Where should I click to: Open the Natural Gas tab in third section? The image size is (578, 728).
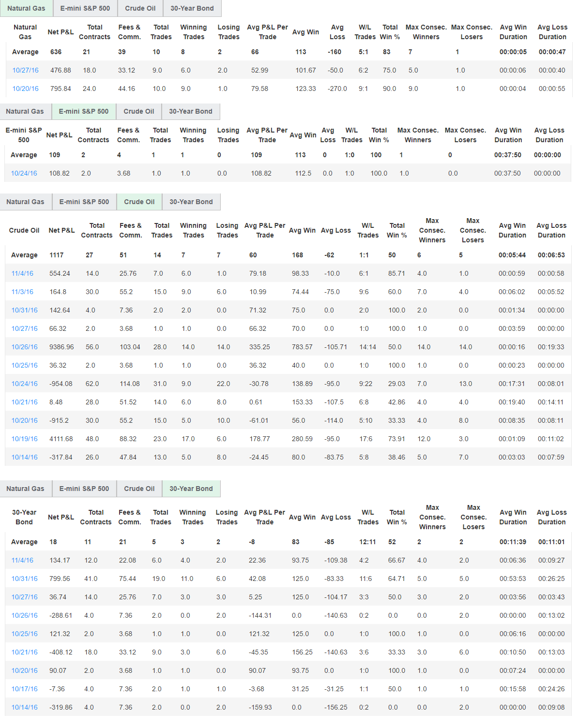(26, 202)
